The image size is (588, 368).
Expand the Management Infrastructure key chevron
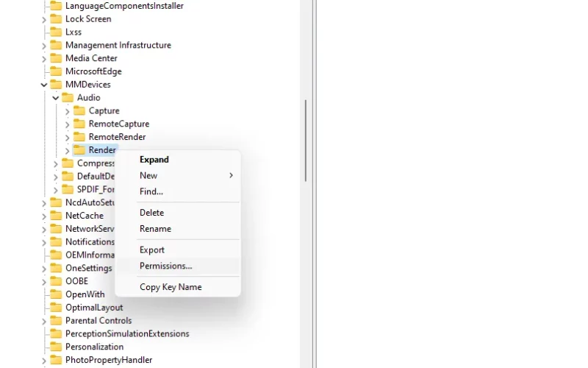coord(44,46)
